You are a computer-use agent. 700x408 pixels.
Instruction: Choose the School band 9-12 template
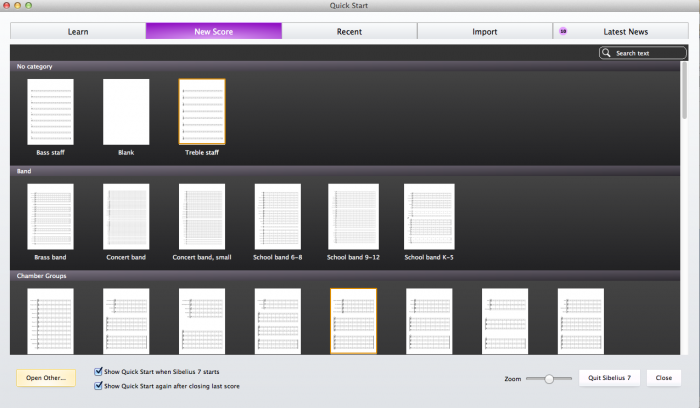coord(353,216)
